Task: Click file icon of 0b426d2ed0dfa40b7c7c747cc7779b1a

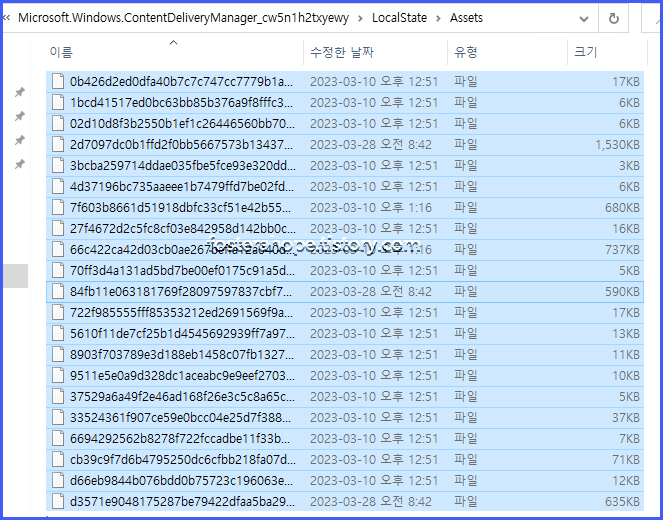Action: click(58, 81)
